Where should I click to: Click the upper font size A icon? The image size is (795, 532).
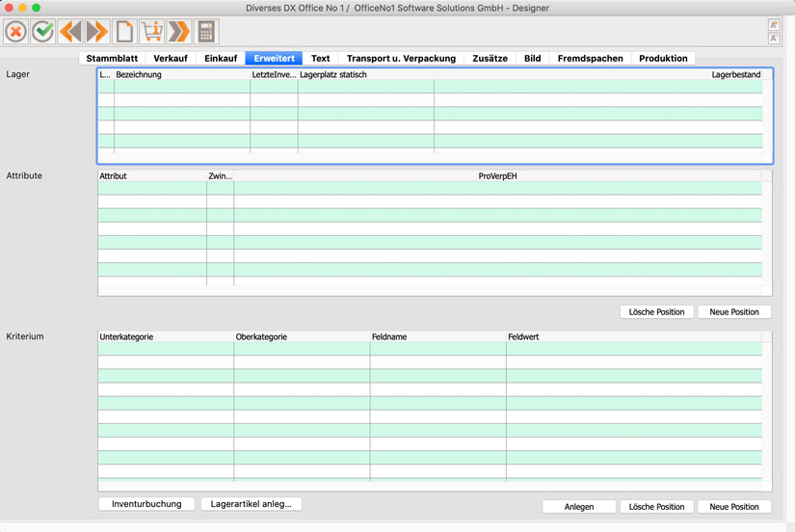[774, 25]
